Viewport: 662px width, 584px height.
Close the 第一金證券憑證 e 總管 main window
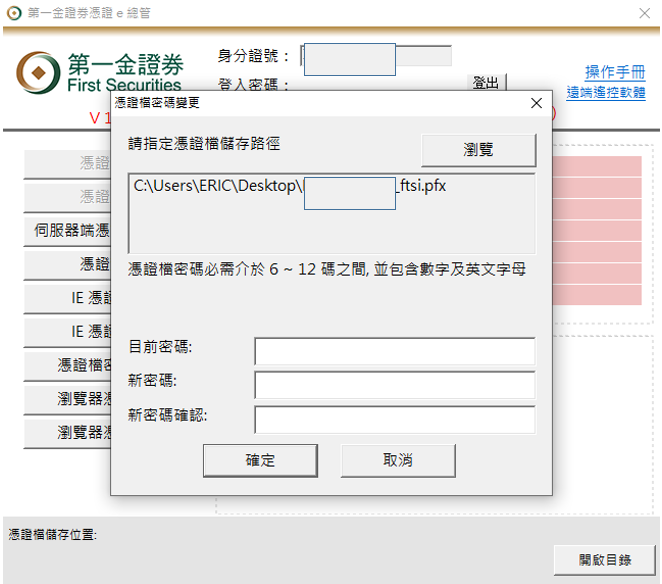click(x=644, y=13)
